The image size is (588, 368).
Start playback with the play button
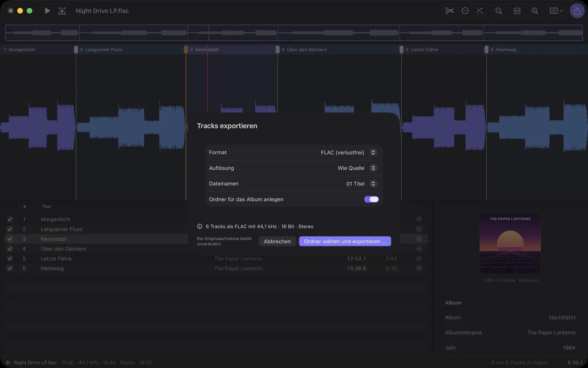click(x=47, y=11)
